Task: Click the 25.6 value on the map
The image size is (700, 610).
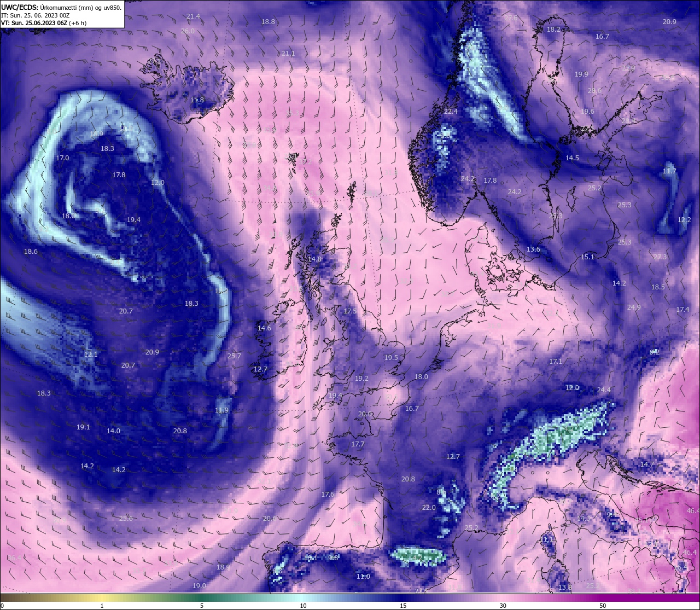Action: (x=126, y=518)
